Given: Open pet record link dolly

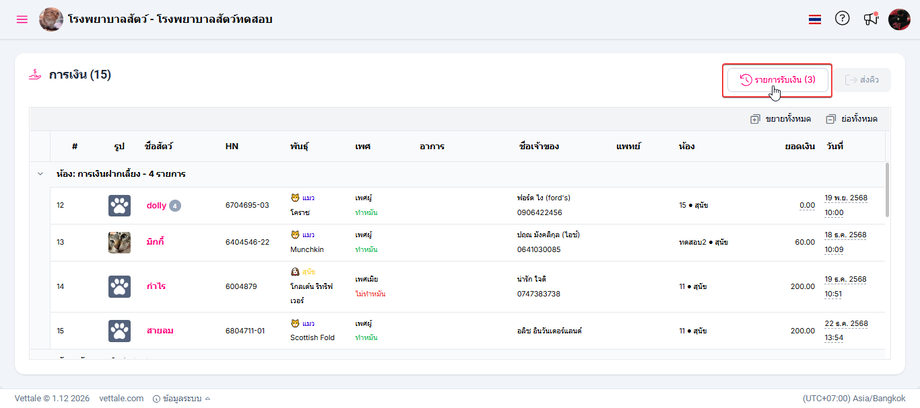Looking at the screenshot, I should point(156,205).
